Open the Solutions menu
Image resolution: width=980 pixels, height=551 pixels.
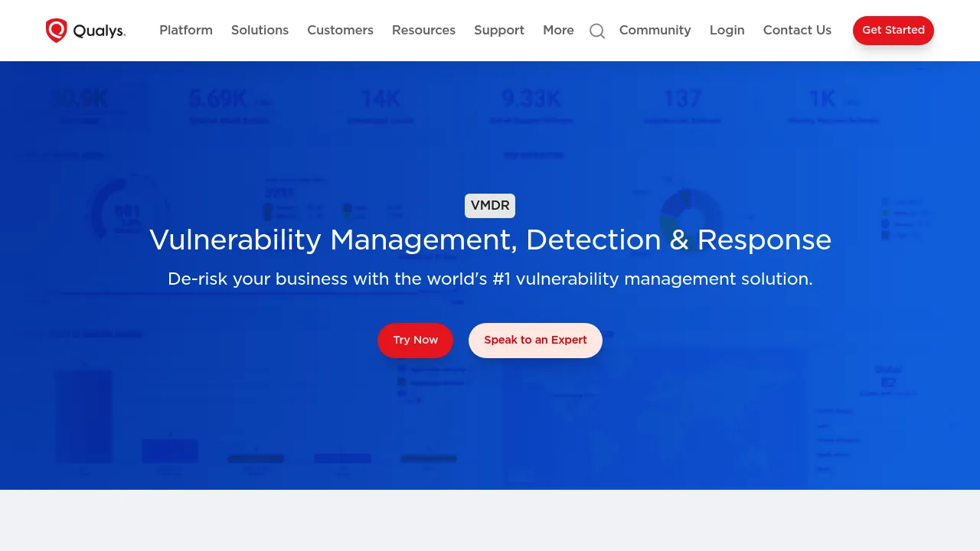click(x=260, y=31)
